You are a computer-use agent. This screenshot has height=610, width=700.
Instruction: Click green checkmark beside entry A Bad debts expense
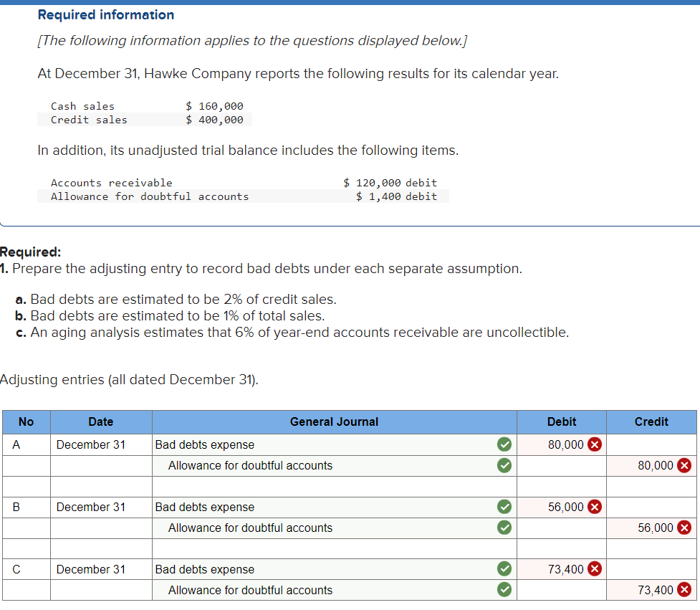click(504, 444)
